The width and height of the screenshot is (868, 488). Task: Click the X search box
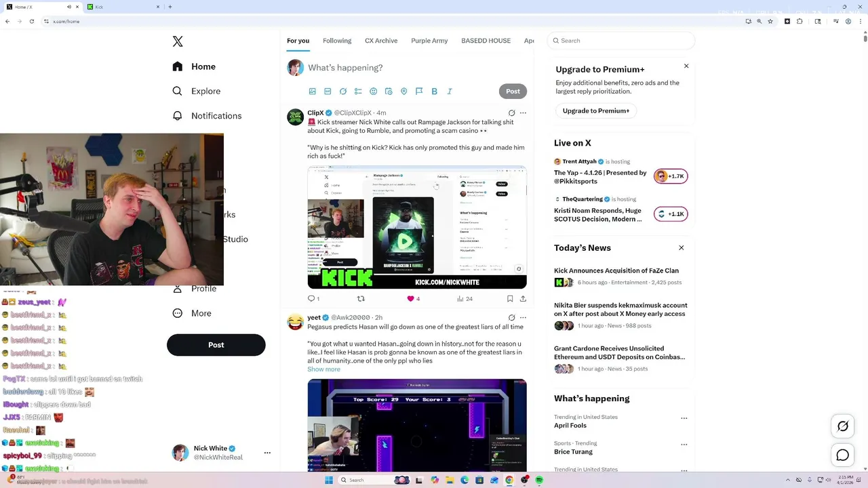click(x=621, y=41)
